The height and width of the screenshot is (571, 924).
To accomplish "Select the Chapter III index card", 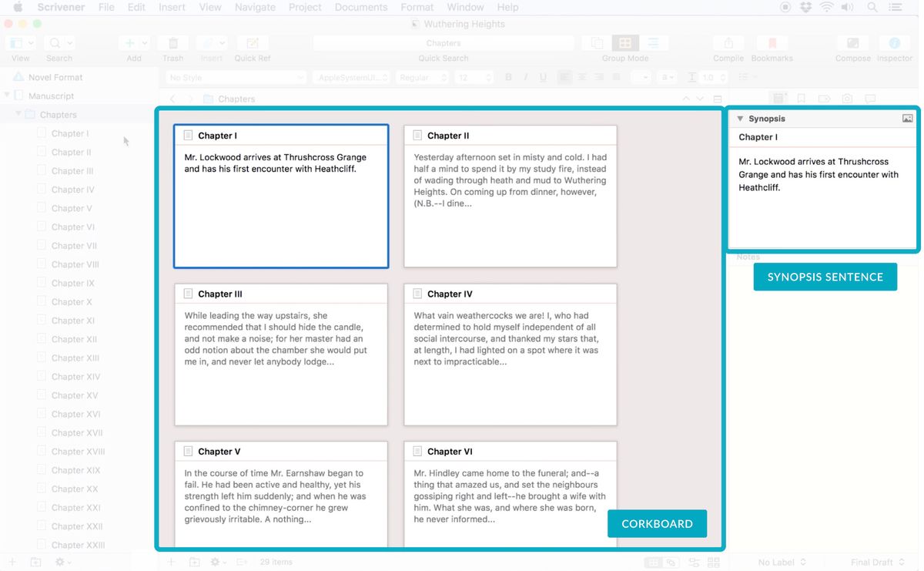I will click(281, 354).
